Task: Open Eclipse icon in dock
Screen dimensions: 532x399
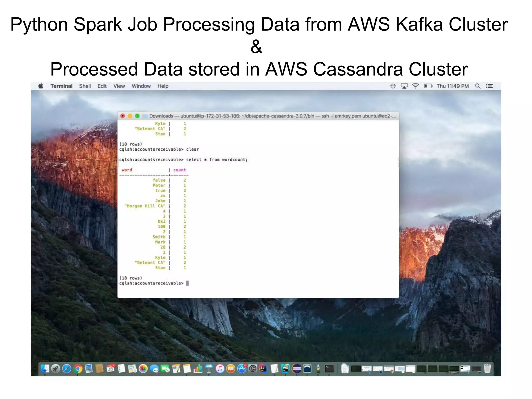Action: pyautogui.click(x=296, y=369)
